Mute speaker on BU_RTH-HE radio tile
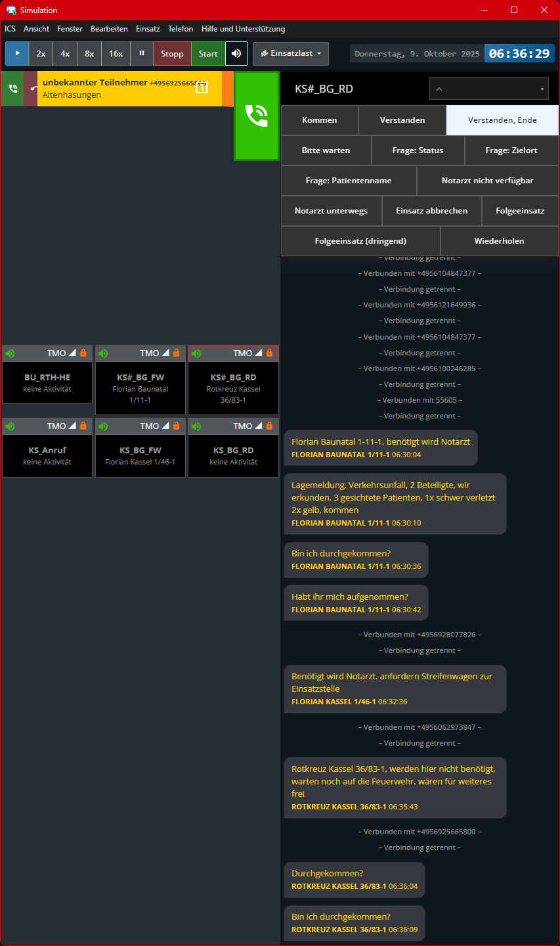Image resolution: width=560 pixels, height=946 pixels. (x=10, y=353)
